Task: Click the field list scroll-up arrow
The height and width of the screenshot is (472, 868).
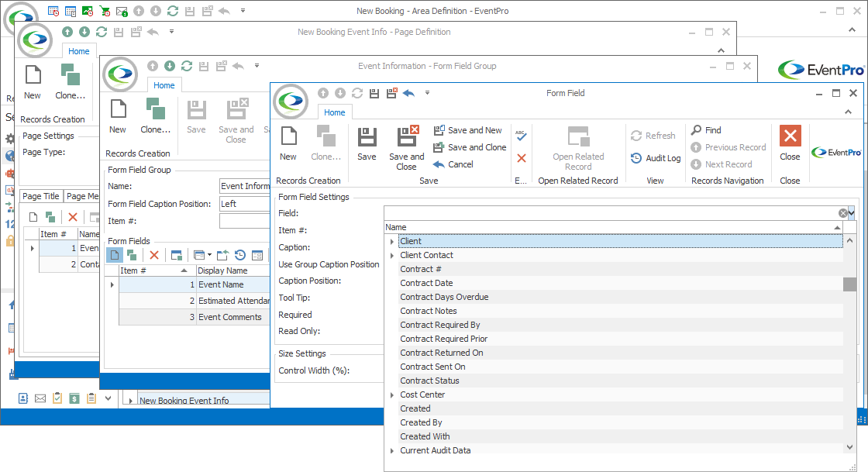Action: coord(849,241)
